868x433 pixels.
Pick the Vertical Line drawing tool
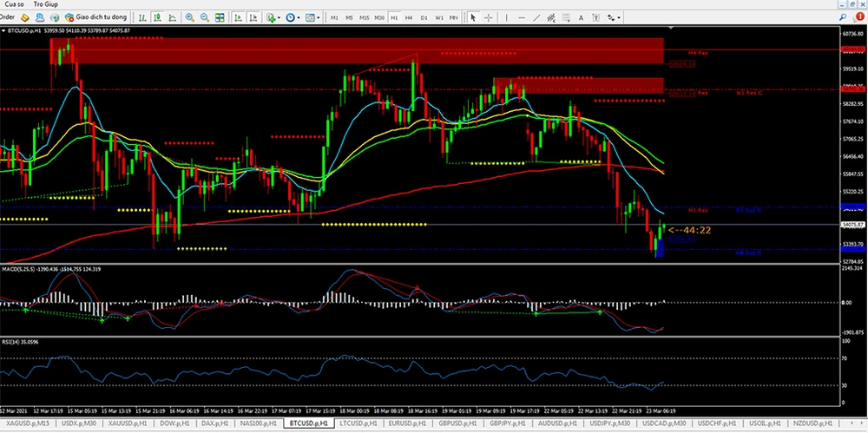(x=506, y=17)
